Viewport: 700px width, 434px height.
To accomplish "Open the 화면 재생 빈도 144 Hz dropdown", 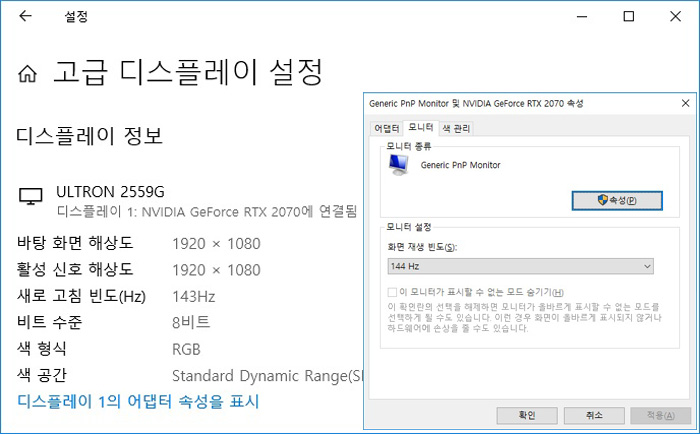I will point(521,266).
